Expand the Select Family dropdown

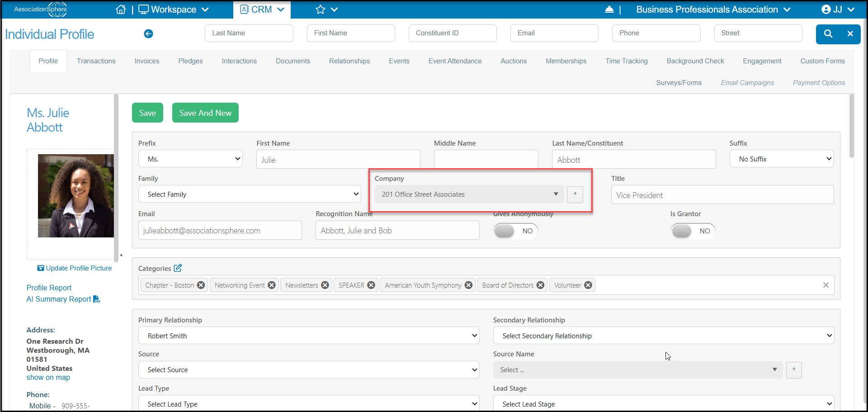coord(250,194)
